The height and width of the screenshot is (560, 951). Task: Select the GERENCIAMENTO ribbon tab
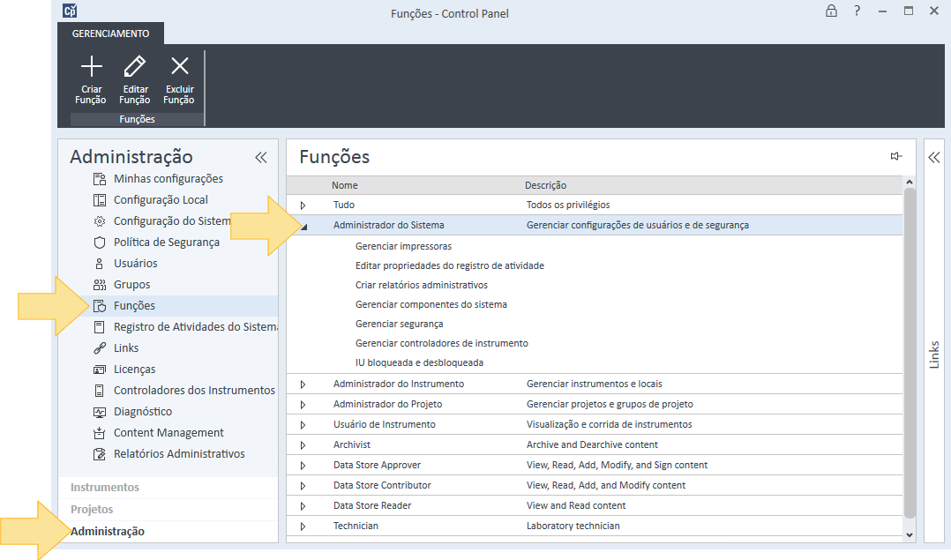110,34
